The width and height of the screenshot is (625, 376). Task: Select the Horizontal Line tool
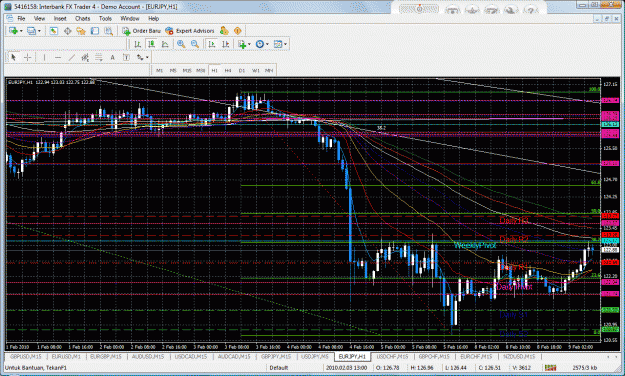58,57
